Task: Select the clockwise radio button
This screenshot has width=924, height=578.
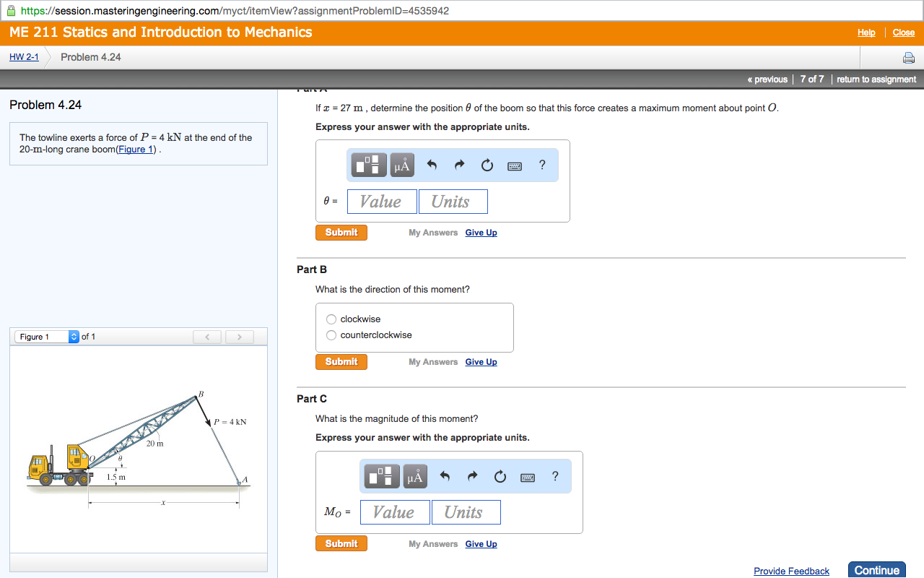Action: pyautogui.click(x=331, y=319)
